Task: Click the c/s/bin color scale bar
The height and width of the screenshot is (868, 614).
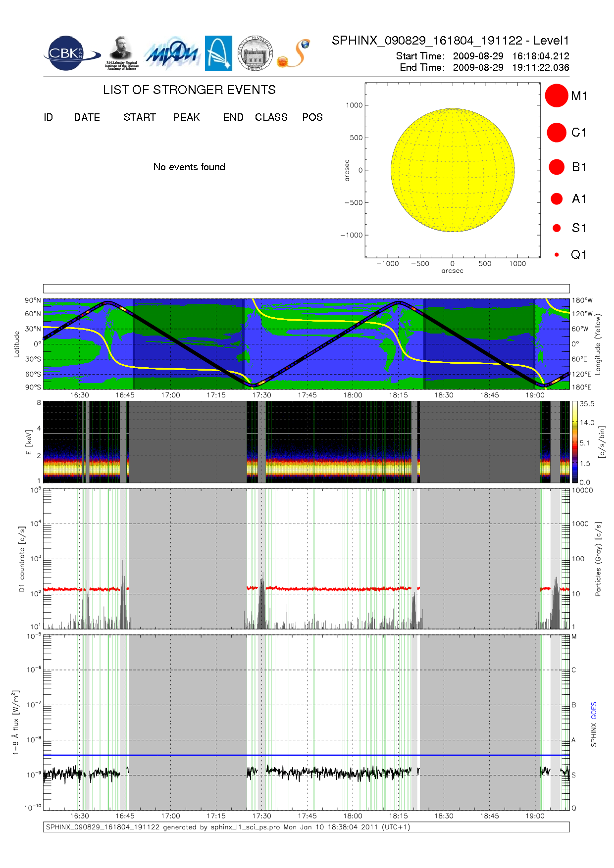Action: coord(574,442)
